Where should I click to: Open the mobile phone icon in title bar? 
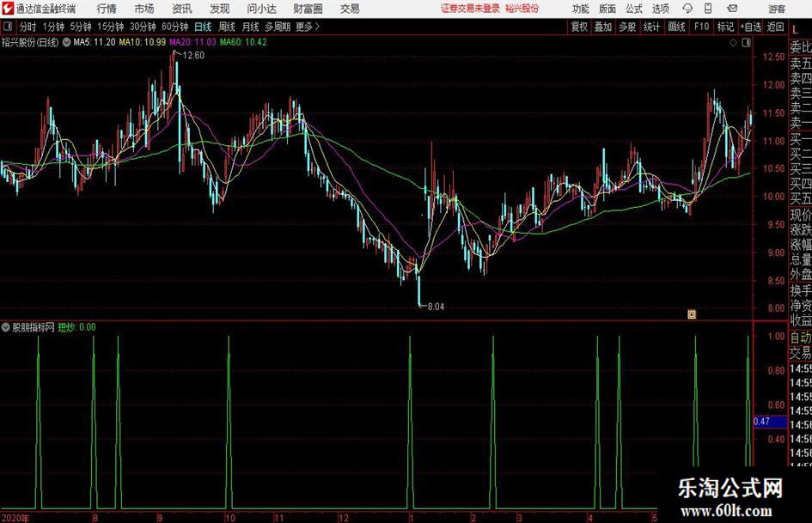tap(708, 9)
